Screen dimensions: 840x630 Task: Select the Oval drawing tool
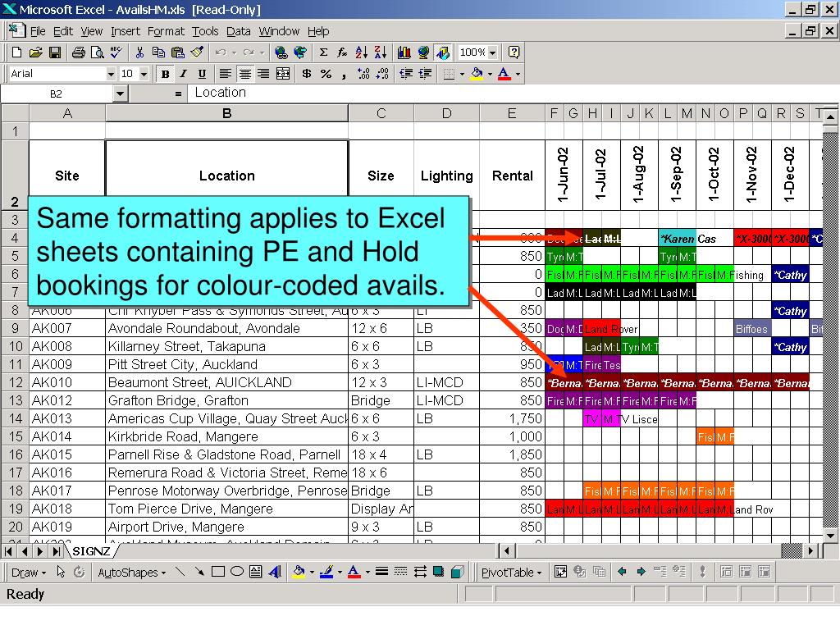[237, 572]
